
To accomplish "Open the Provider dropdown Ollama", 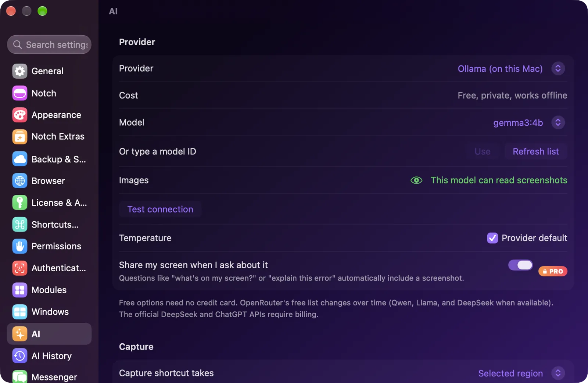I will coord(511,69).
